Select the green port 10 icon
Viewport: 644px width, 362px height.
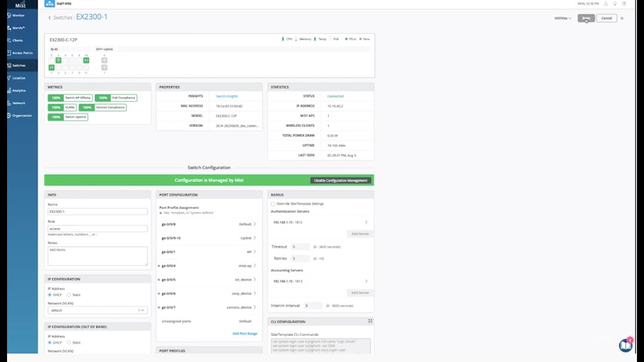click(86, 60)
